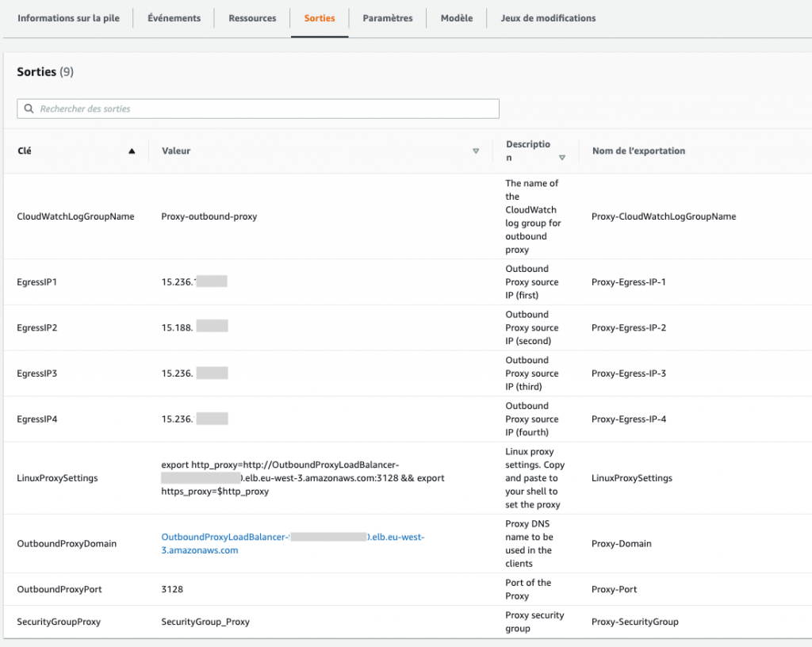Screen dimensions: 812x647
Task: Focus the Rechercher des sorties search field
Action: click(x=258, y=109)
